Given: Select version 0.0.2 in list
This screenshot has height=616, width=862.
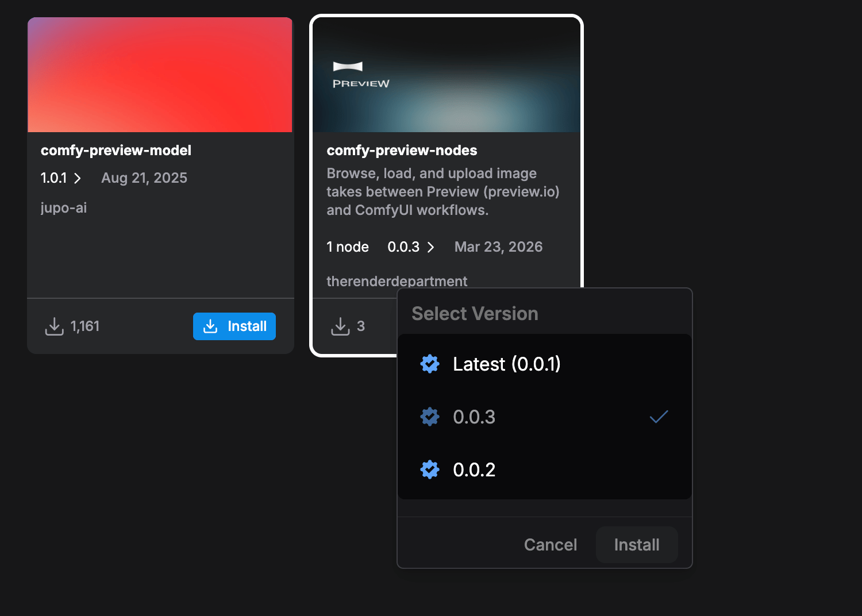Looking at the screenshot, I should [x=545, y=469].
